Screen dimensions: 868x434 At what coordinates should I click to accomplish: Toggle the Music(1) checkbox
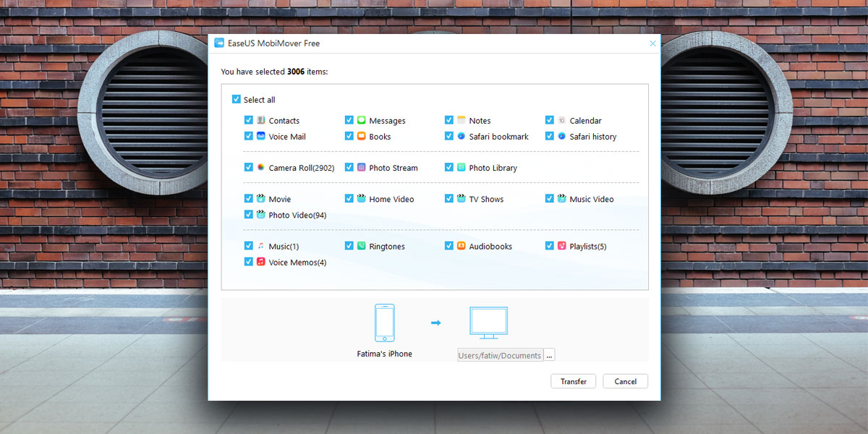click(248, 246)
